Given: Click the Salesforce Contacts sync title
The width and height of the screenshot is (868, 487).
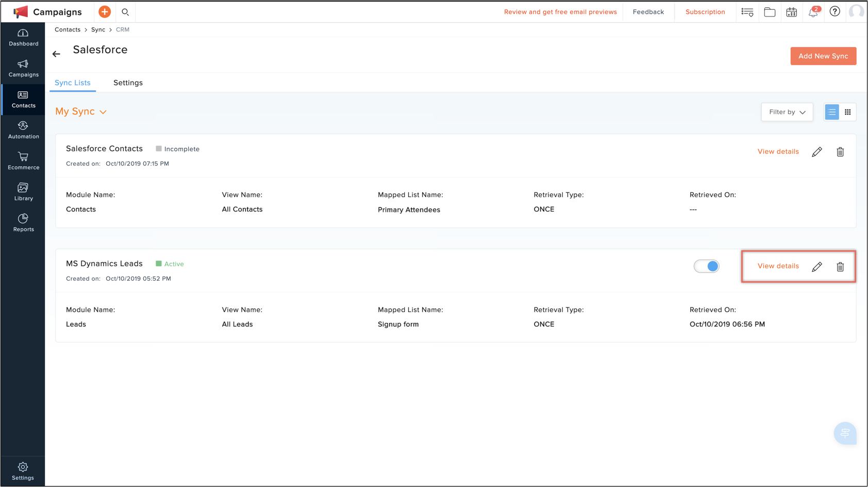Looking at the screenshot, I should point(104,149).
